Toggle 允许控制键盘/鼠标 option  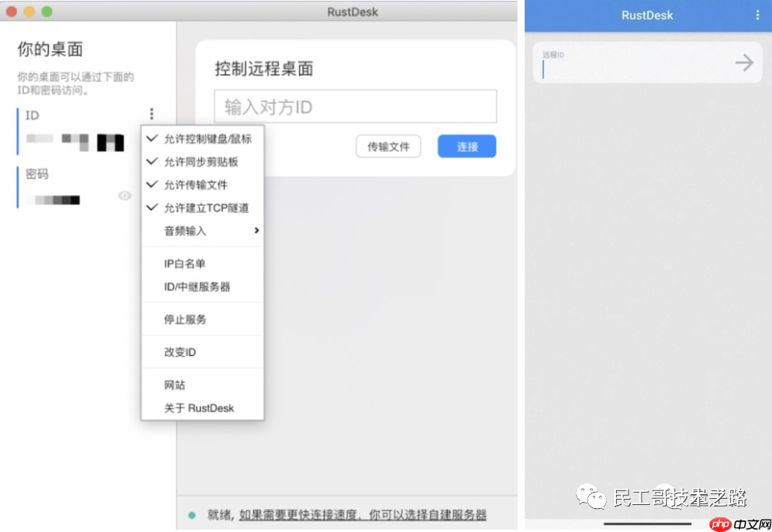(202, 139)
